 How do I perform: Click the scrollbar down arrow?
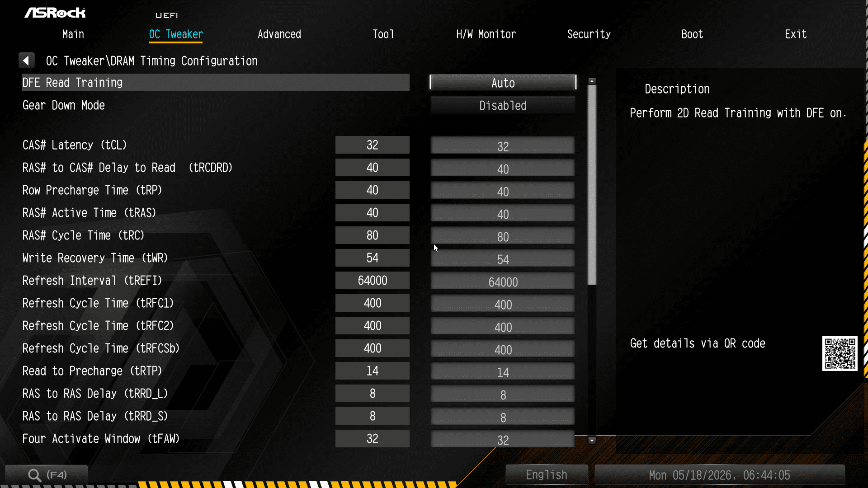(592, 440)
